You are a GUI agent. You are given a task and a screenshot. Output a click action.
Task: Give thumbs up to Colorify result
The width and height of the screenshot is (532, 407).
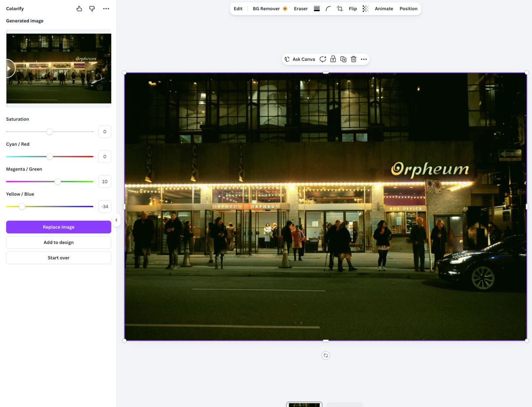coord(79,8)
